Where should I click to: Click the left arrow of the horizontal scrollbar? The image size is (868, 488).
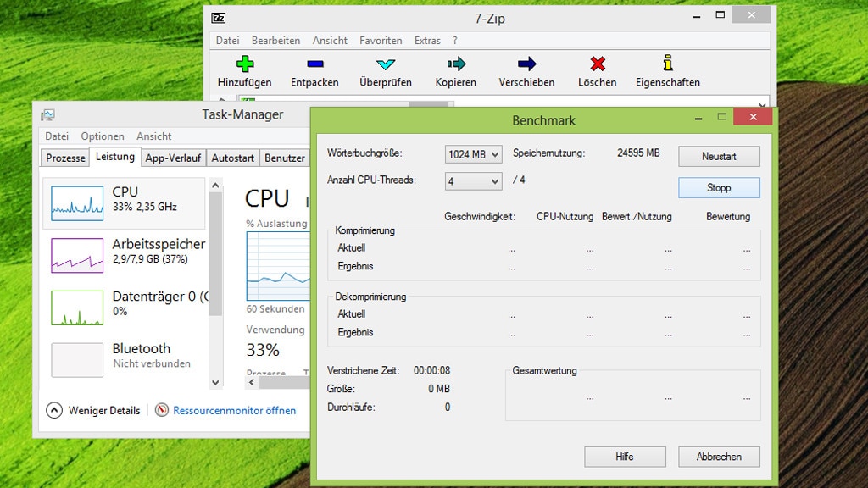coord(252,382)
